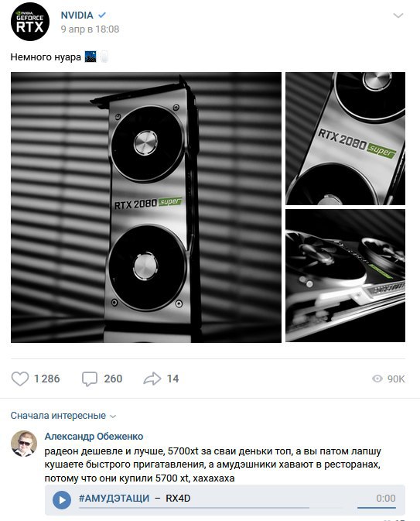This screenshot has height=521, width=420.
Task: Share the post with the arrow icon
Action: [x=152, y=379]
